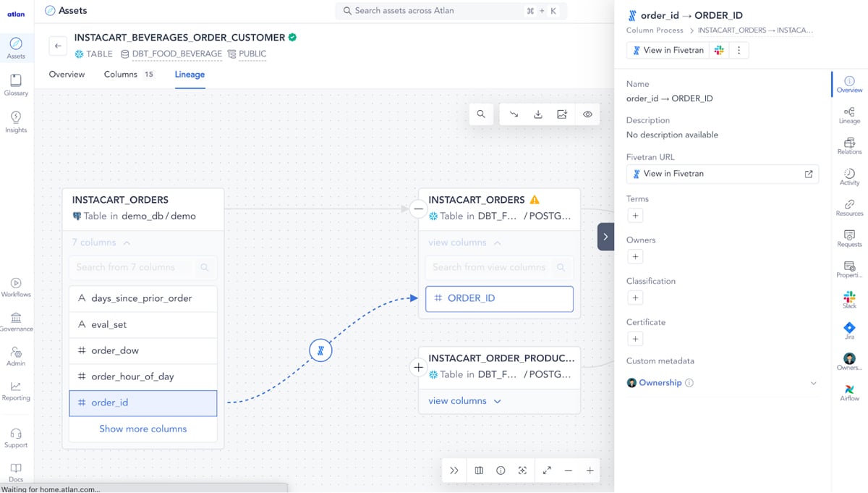Expand downstream columns with the plus on INSTACART_ORDER_PRODUC node
Image resolution: width=868 pixels, height=493 pixels.
(419, 367)
